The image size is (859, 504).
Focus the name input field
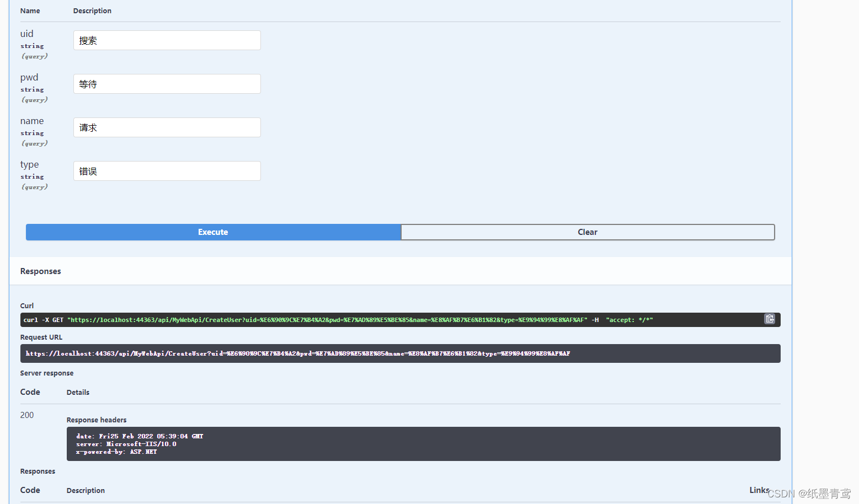[x=167, y=127]
